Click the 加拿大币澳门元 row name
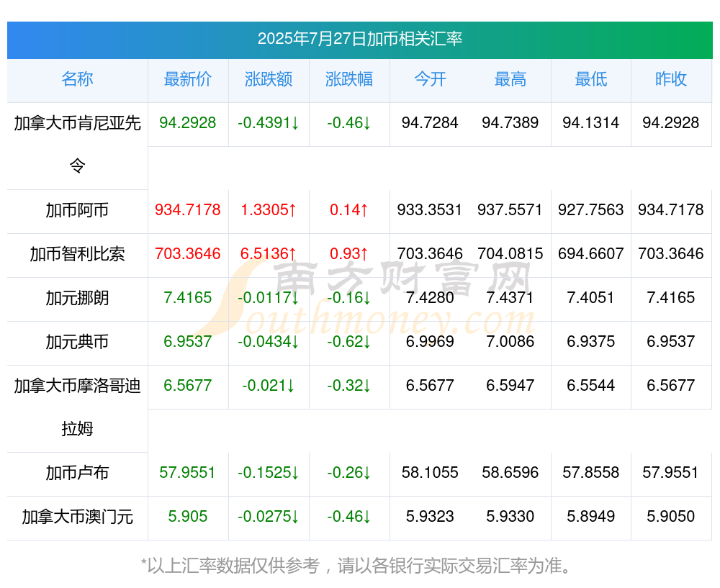 click(x=77, y=517)
